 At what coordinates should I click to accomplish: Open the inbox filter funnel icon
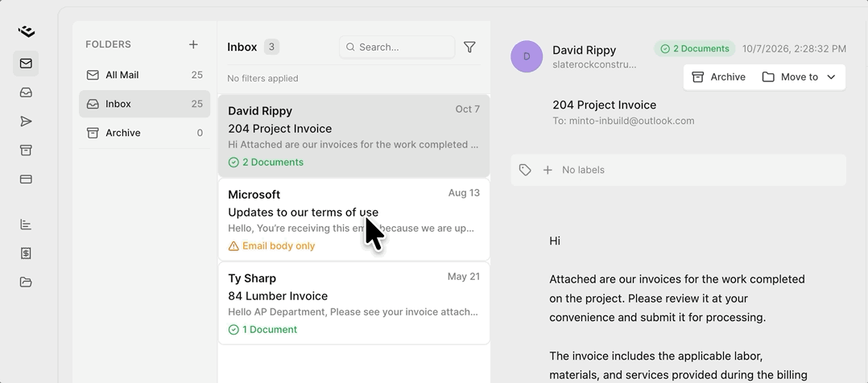point(469,47)
